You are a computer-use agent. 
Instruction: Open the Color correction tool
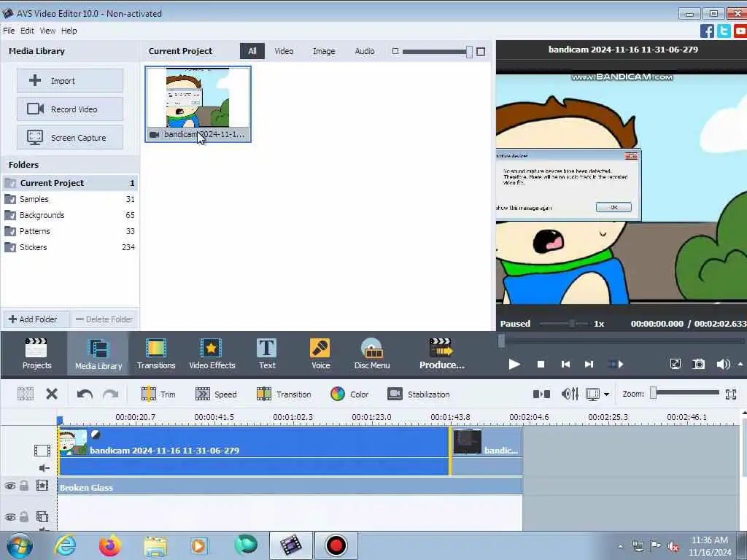(349, 394)
